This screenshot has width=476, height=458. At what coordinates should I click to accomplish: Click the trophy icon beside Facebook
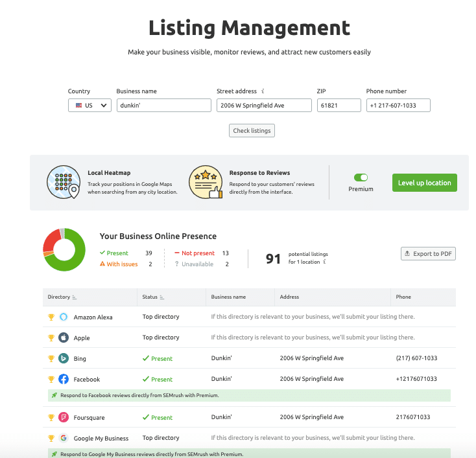point(51,380)
